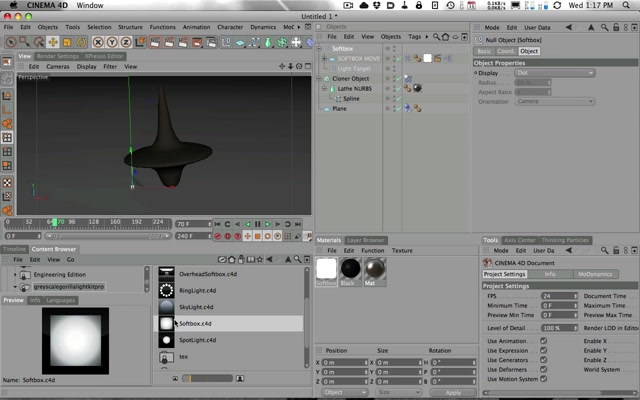Toggle viewport maximize icon
640x400 pixels.
click(308, 66)
